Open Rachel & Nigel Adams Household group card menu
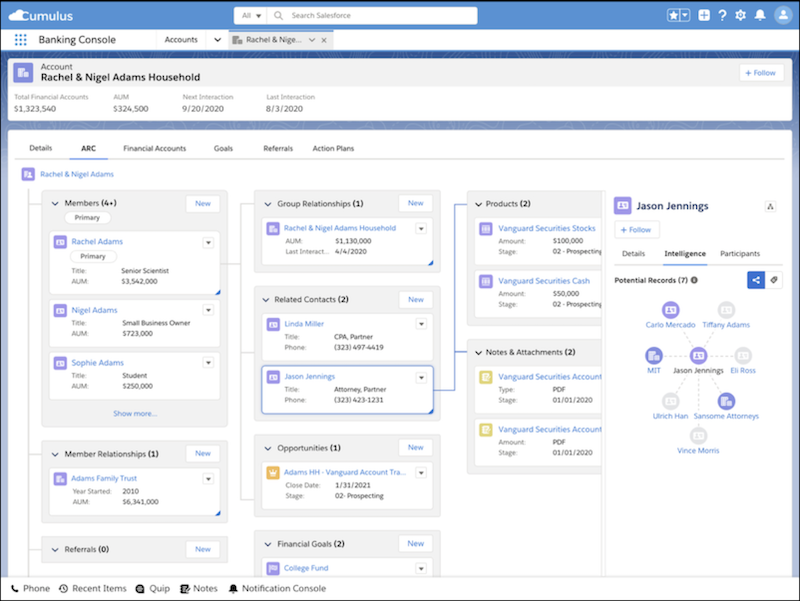The image size is (800, 601). (x=421, y=229)
